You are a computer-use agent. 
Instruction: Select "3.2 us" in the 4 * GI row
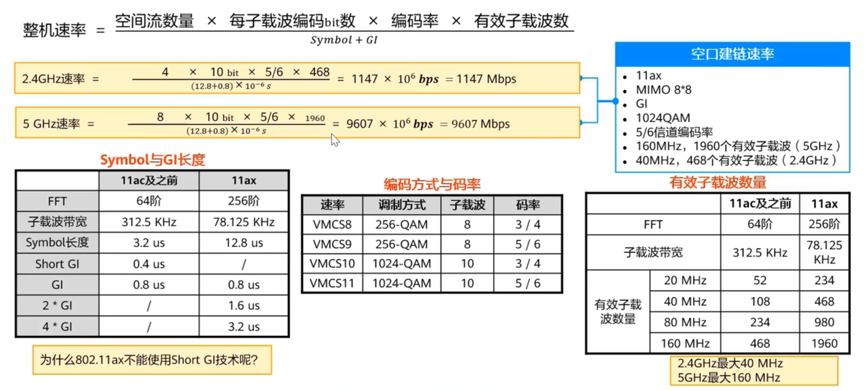244,327
